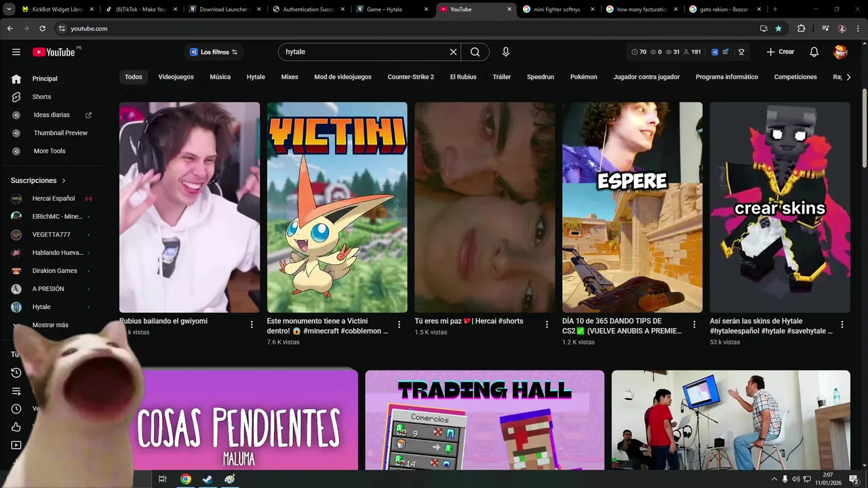This screenshot has height=488, width=868.
Task: Click the clock stat showing 70
Action: [639, 52]
